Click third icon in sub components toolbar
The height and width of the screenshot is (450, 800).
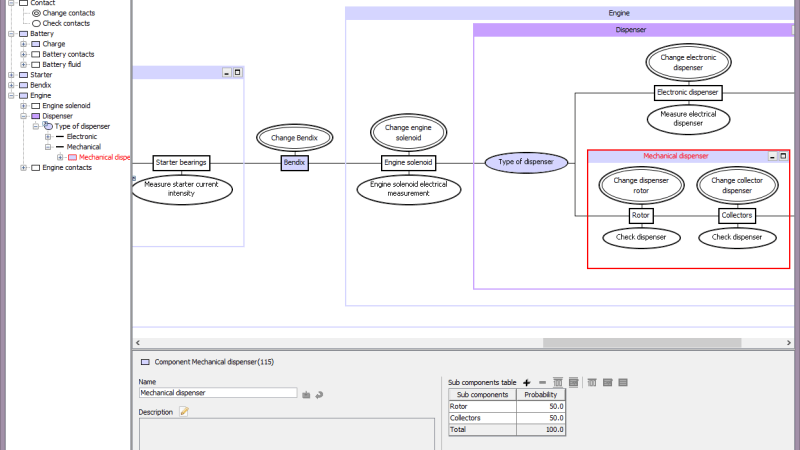(x=558, y=382)
